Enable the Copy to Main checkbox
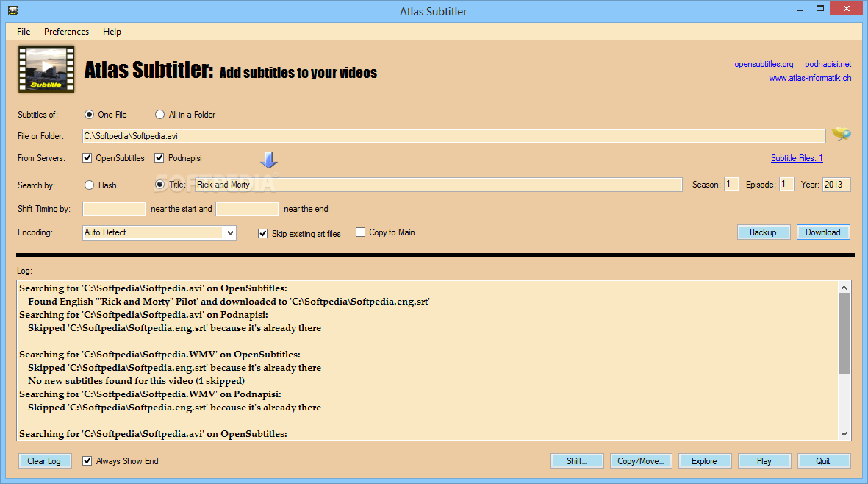 click(x=360, y=232)
